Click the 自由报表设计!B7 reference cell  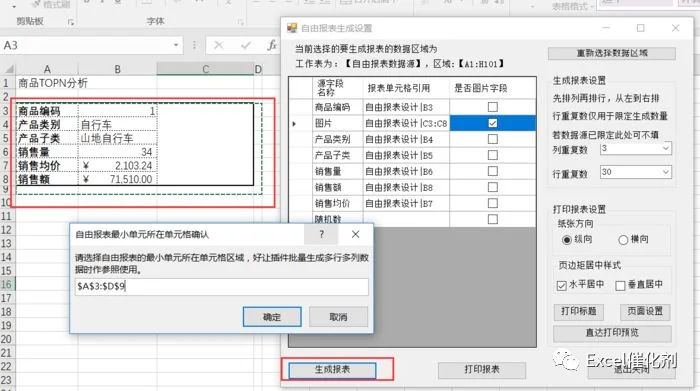pos(406,204)
